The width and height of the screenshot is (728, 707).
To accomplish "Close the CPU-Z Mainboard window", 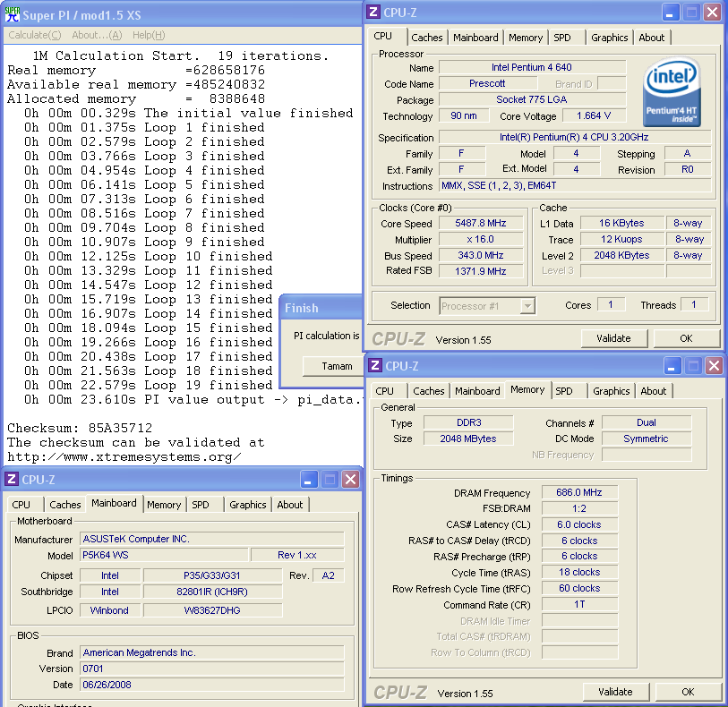I will [350, 480].
